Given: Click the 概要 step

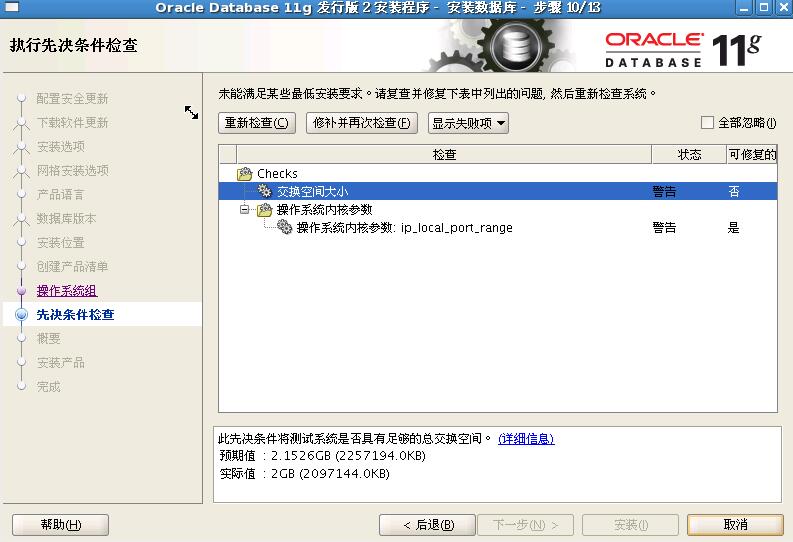Looking at the screenshot, I should [x=49, y=338].
